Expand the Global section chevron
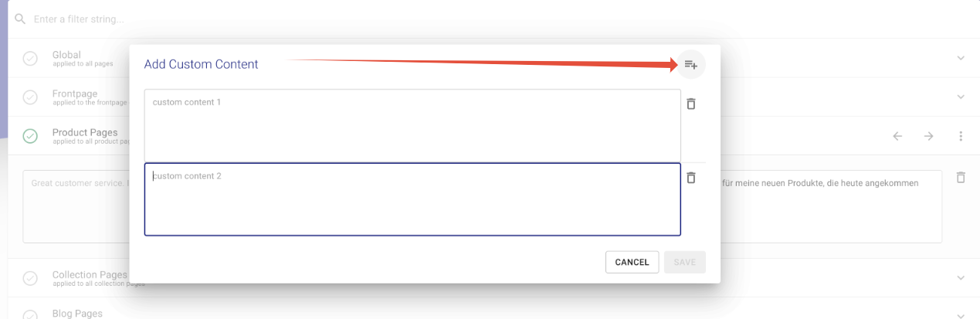 click(961, 58)
